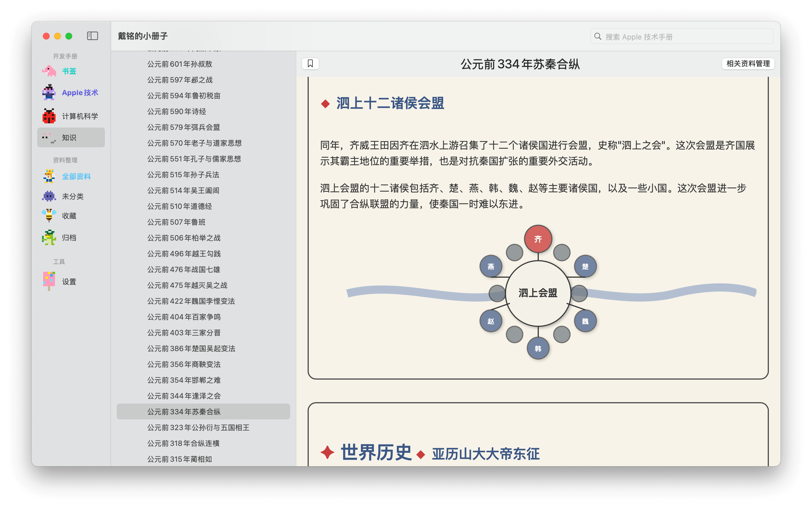Open 公元前422年魏国李悝变法 entry
The width and height of the screenshot is (812, 508).
(x=203, y=301)
